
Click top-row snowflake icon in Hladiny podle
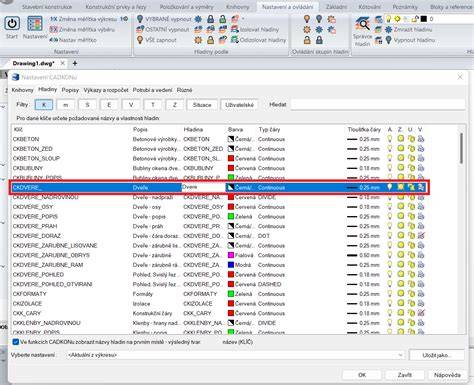coord(198,19)
